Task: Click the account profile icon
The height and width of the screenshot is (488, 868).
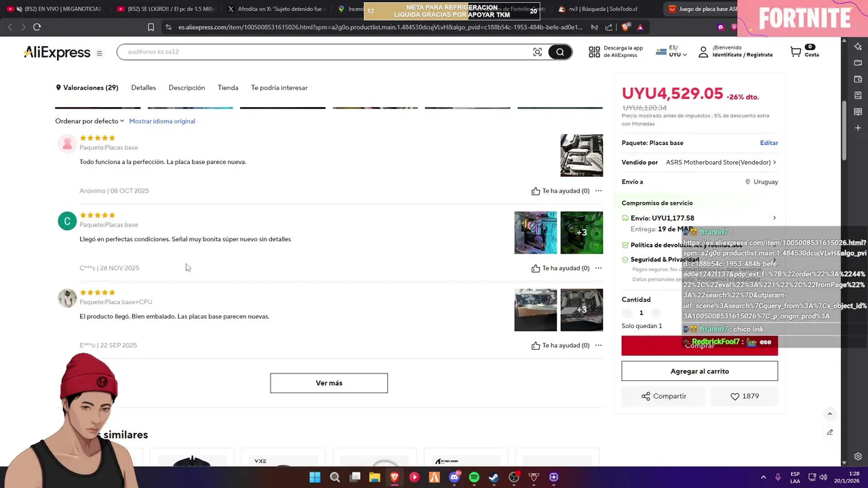Action: click(x=703, y=52)
